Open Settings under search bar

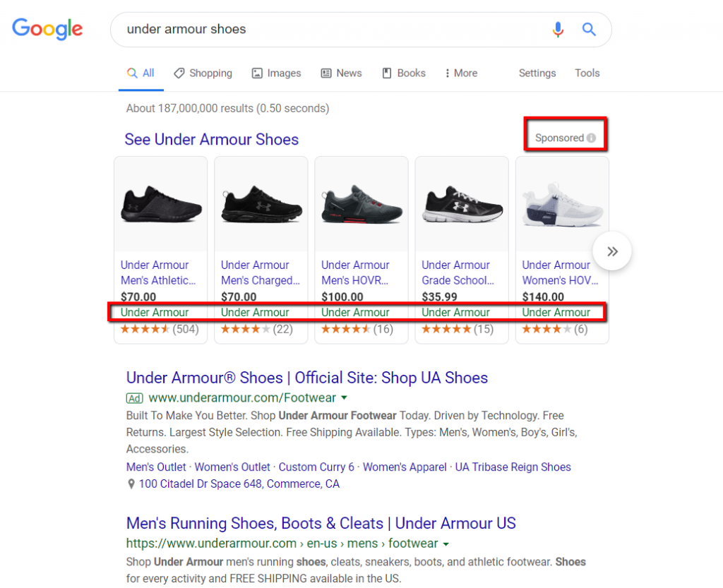537,73
